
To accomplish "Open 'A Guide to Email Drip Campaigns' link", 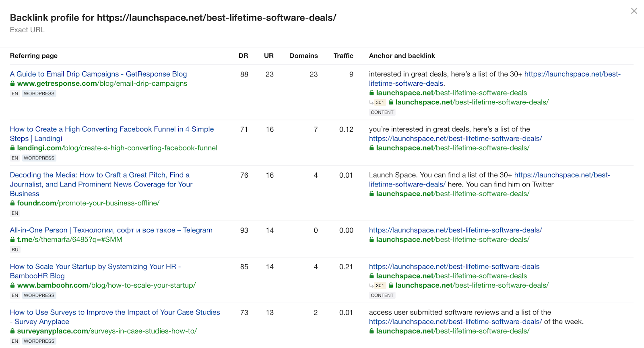I will (98, 74).
